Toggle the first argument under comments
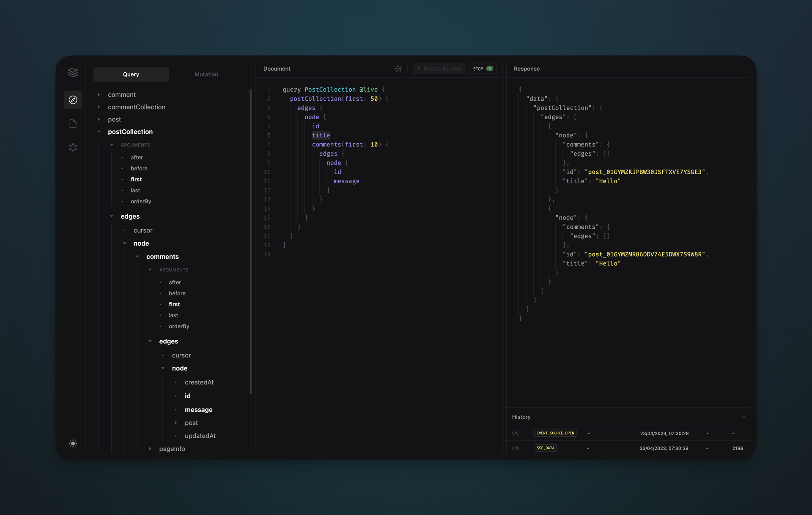This screenshot has height=515, width=812. coord(174,304)
